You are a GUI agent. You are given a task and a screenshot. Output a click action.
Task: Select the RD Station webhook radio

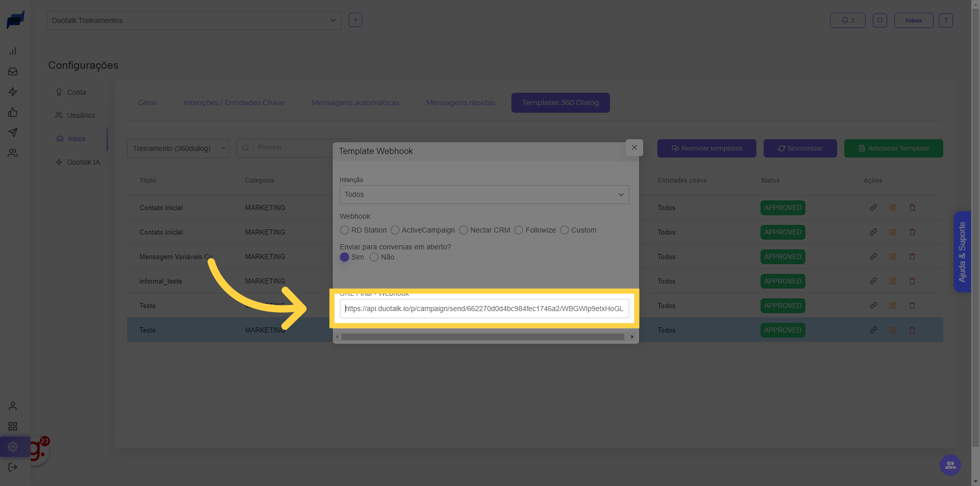(x=345, y=230)
